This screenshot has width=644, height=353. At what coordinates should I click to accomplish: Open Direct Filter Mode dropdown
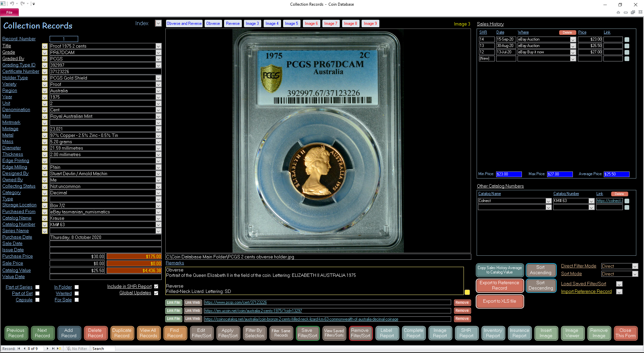click(635, 266)
